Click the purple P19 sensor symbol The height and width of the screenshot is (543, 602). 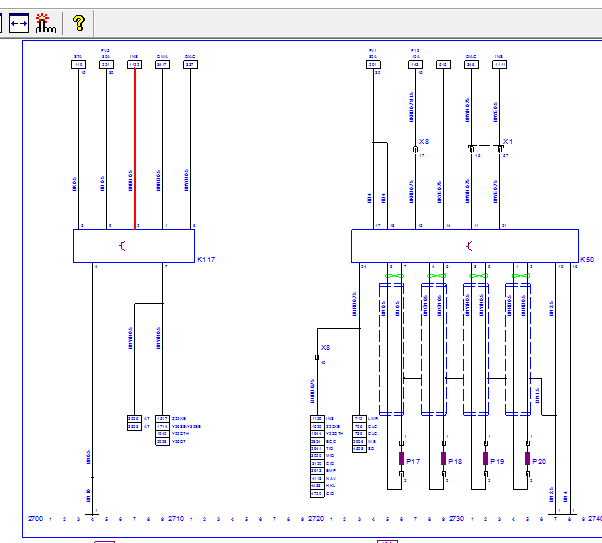point(486,459)
